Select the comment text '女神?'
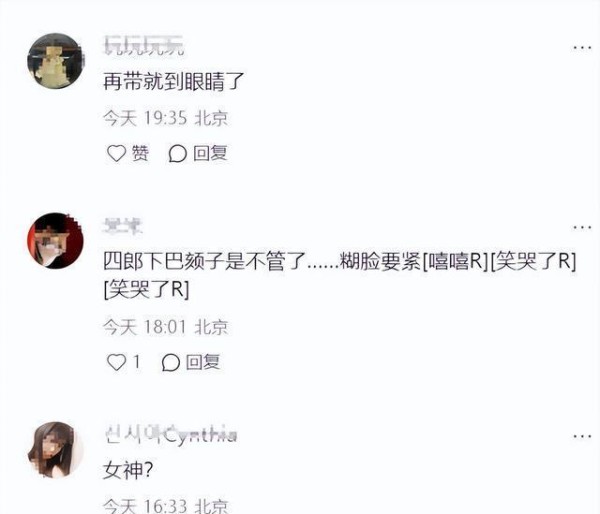The height and width of the screenshot is (514, 600). tap(128, 470)
